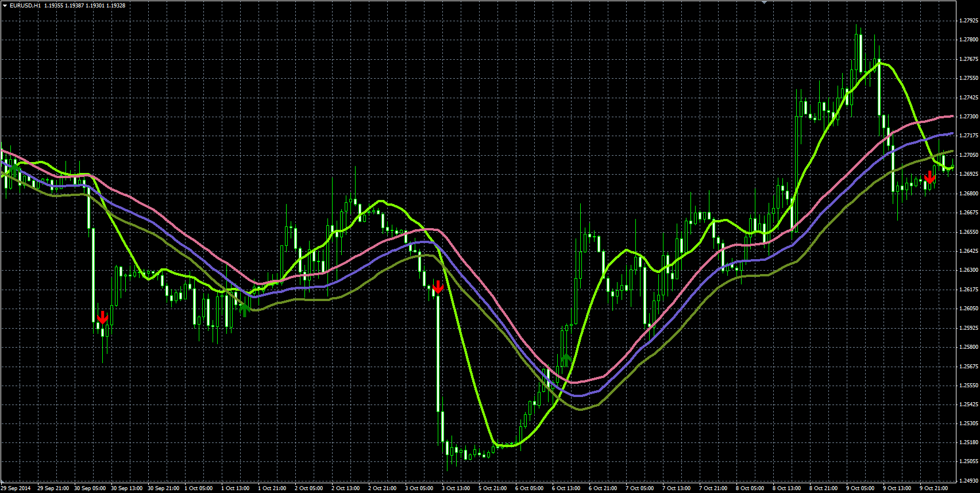The width and height of the screenshot is (980, 493).
Task: Click the white triangle before EURUSD,H1
Action: click(x=5, y=5)
